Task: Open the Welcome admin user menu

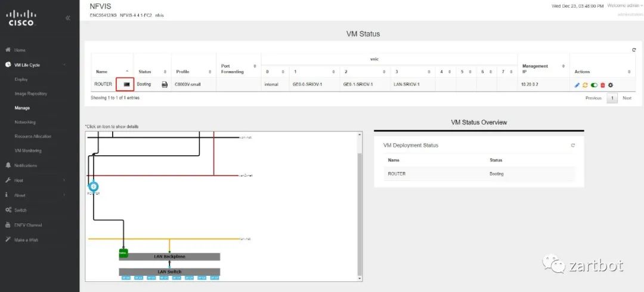Action: pos(625,6)
